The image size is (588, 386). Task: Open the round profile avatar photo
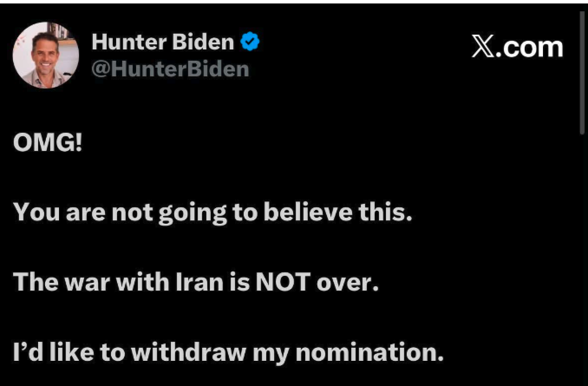[46, 56]
